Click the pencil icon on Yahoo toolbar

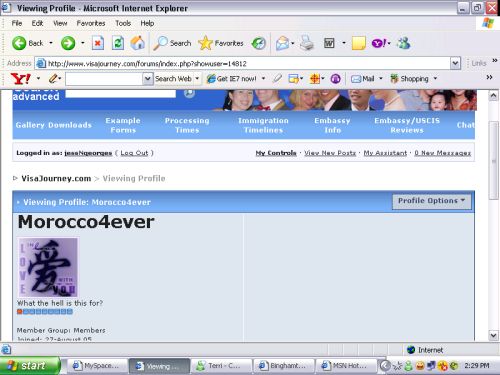point(53,79)
